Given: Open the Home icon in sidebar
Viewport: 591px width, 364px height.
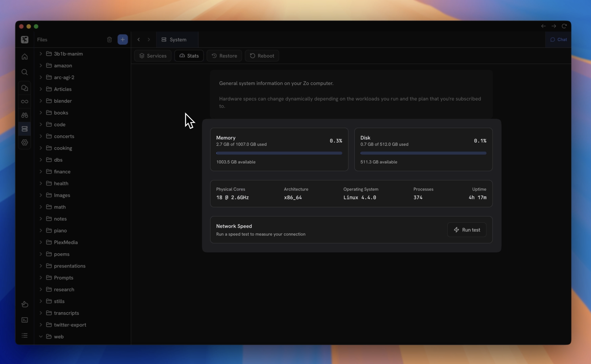Looking at the screenshot, I should point(24,57).
